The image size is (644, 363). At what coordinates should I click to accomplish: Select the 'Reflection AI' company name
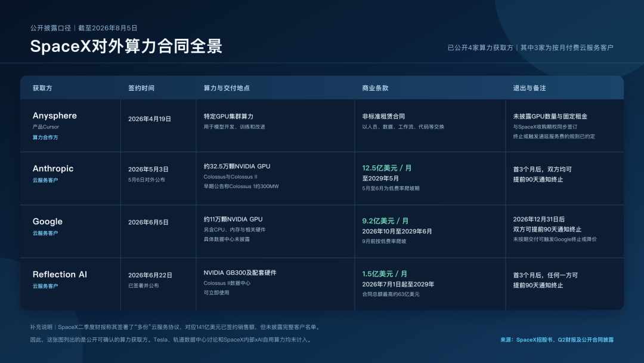tap(60, 274)
